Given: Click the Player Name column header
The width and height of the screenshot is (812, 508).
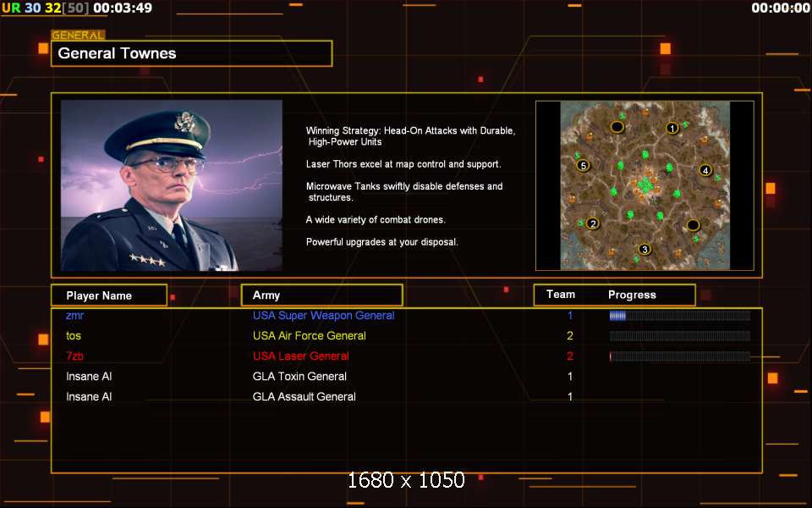Looking at the screenshot, I should point(109,295).
